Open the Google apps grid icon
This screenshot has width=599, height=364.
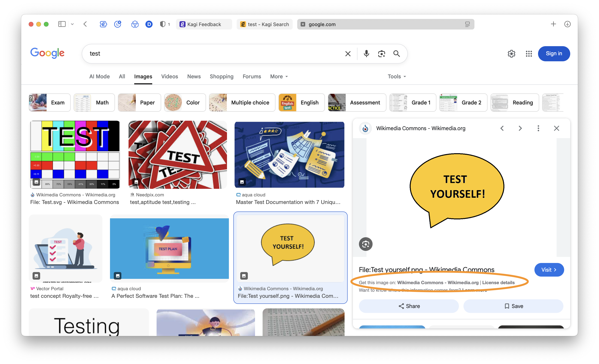tap(529, 54)
